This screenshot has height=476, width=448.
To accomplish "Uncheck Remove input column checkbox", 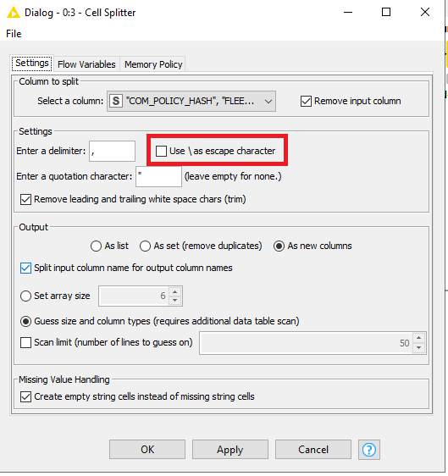I will tap(306, 101).
